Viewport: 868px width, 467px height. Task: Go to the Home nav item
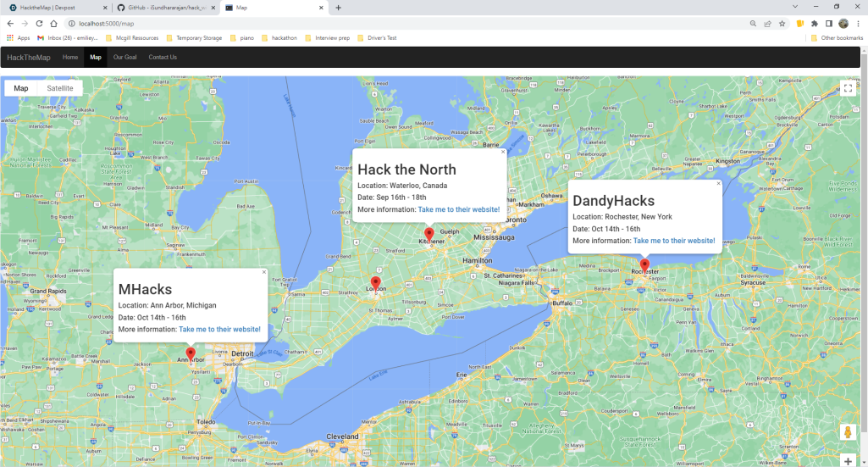[x=70, y=57]
